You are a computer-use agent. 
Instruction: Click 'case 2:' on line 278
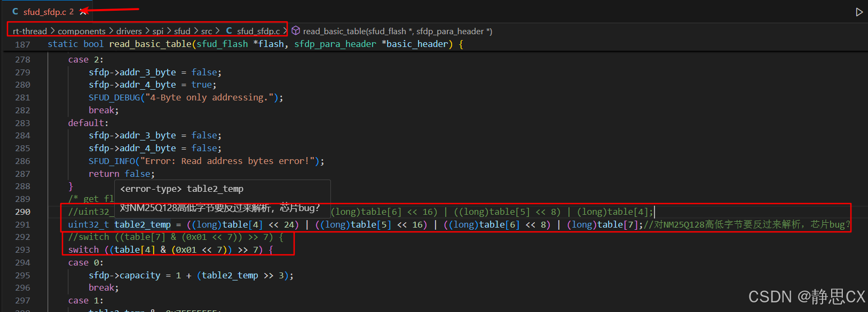tap(86, 60)
